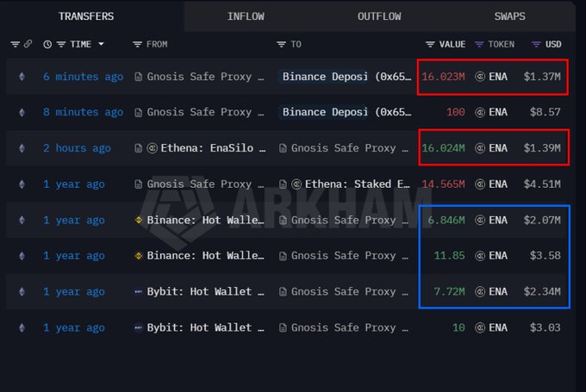The image size is (586, 392).
Task: Open the FROM column filter
Action: [137, 44]
